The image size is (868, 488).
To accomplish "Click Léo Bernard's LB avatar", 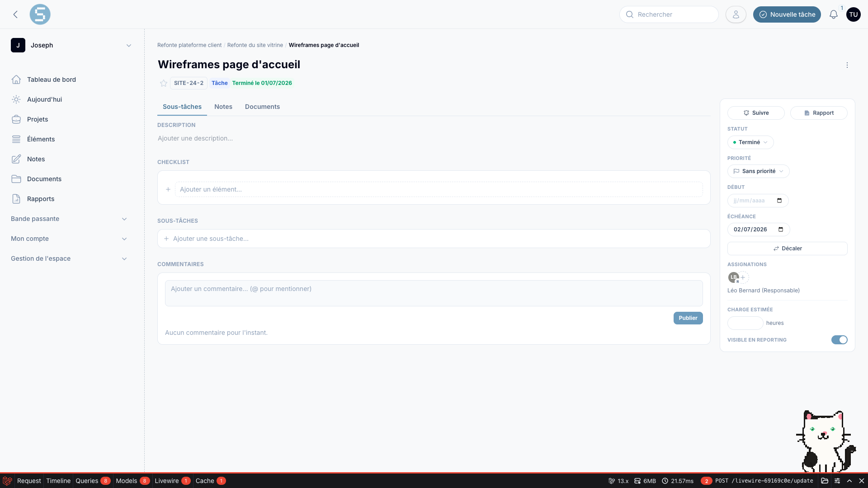I will click(x=733, y=277).
